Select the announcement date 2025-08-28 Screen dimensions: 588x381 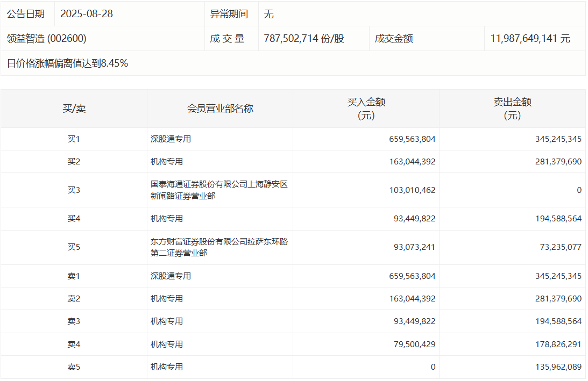click(x=87, y=14)
